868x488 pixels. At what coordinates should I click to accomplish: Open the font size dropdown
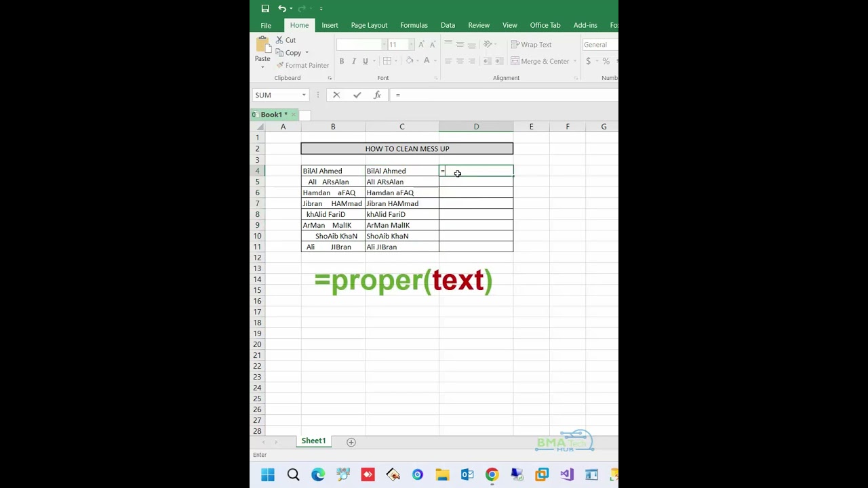411,45
